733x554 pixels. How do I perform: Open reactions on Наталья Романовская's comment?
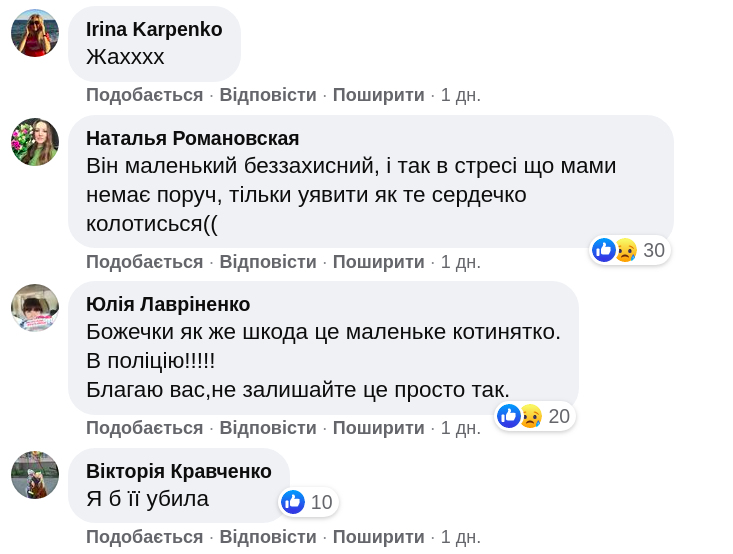629,250
